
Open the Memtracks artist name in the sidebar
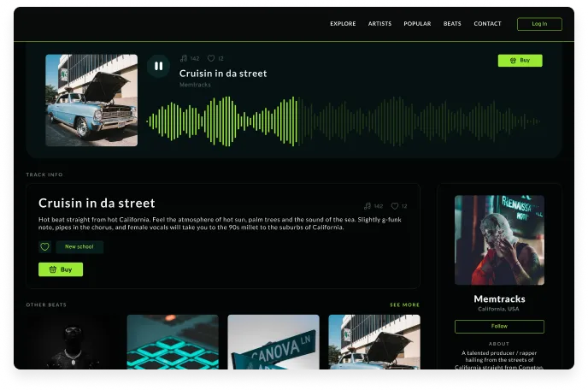[x=499, y=299]
